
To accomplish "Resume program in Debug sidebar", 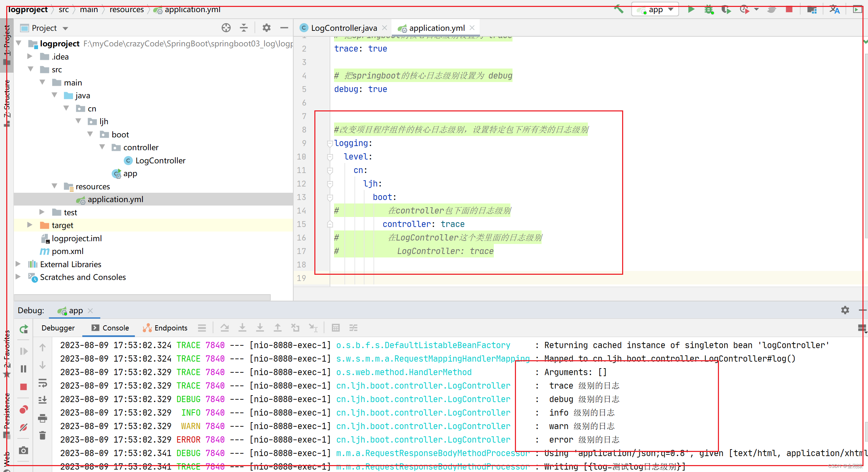I will pyautogui.click(x=24, y=351).
